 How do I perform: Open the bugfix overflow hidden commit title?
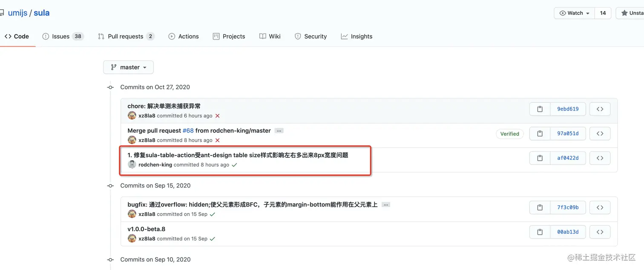(253, 205)
